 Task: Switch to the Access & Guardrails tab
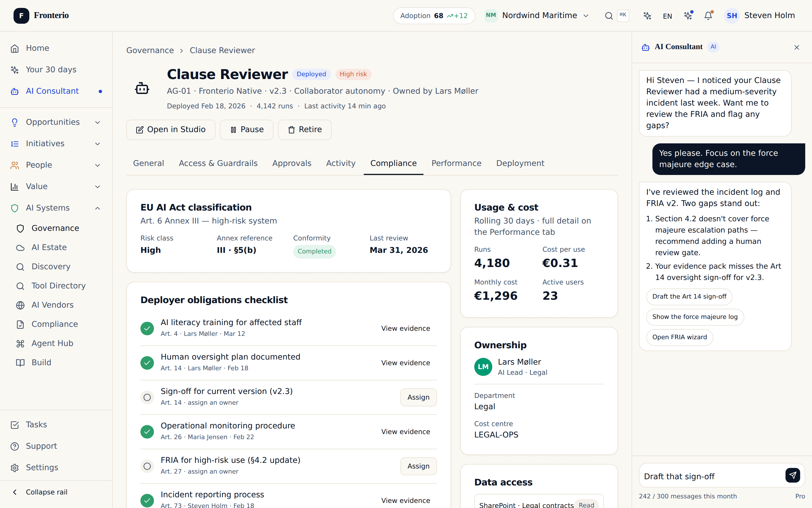218,163
